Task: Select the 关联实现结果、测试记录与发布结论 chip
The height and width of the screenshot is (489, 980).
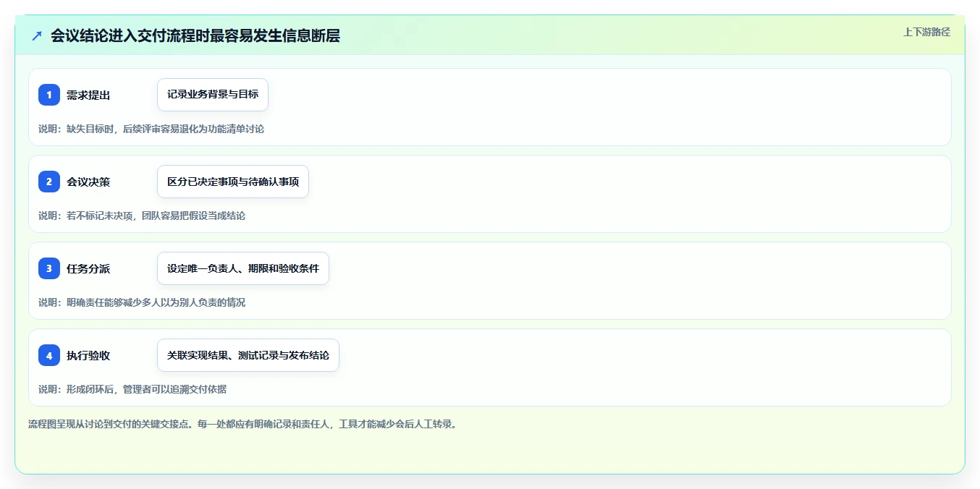Action: point(248,355)
